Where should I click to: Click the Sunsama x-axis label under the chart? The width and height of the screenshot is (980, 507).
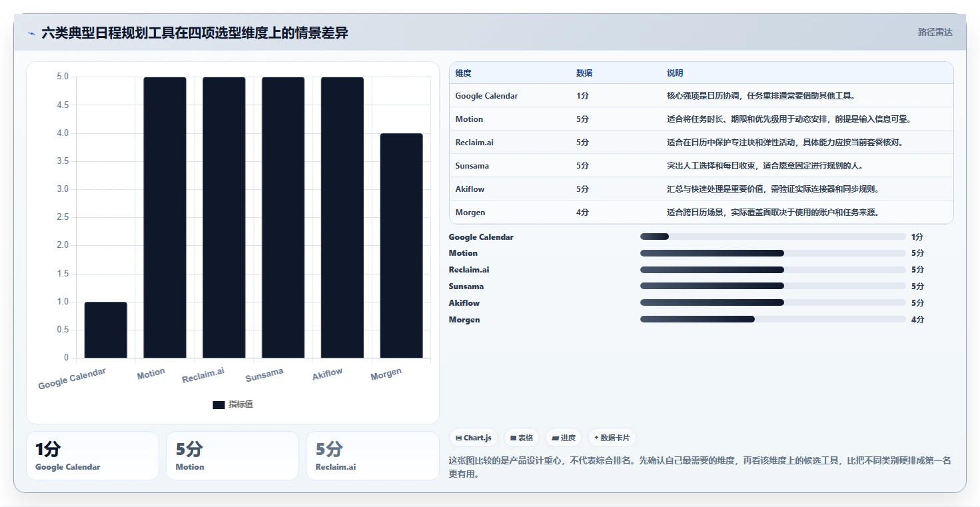(x=264, y=376)
